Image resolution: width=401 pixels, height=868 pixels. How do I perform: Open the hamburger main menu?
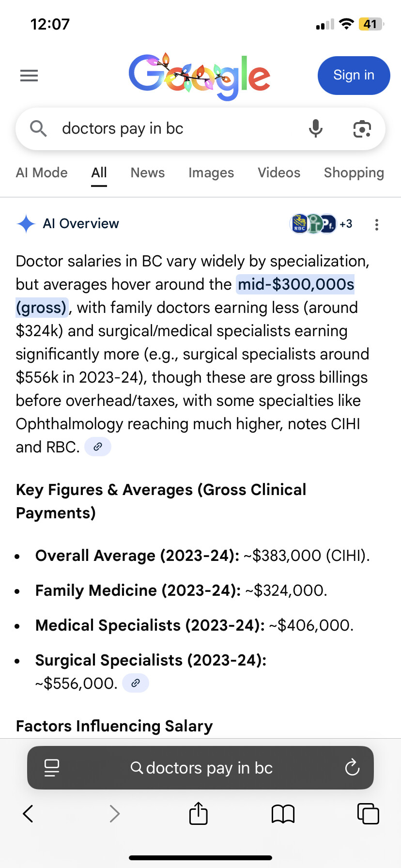[29, 76]
